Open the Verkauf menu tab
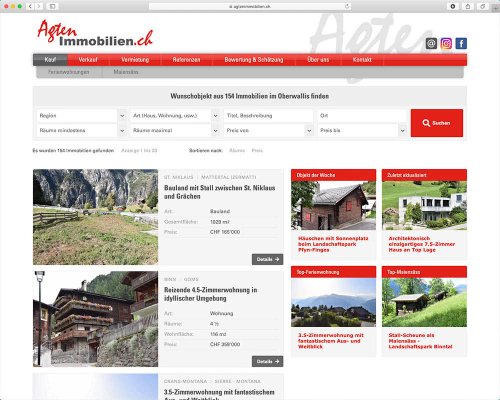 pyautogui.click(x=88, y=60)
